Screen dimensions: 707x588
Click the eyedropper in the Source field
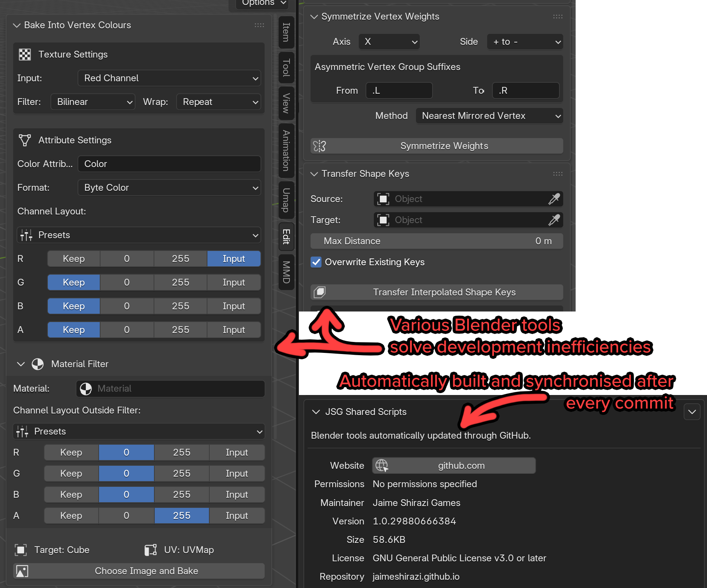point(554,199)
